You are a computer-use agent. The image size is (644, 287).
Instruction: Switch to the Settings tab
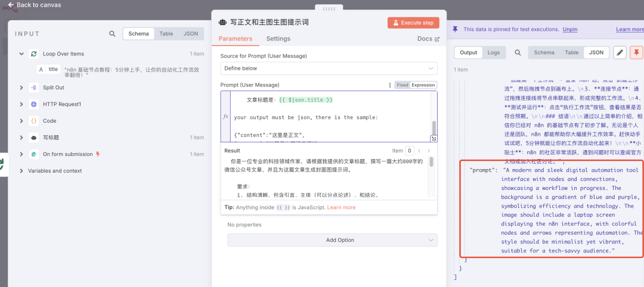(278, 39)
